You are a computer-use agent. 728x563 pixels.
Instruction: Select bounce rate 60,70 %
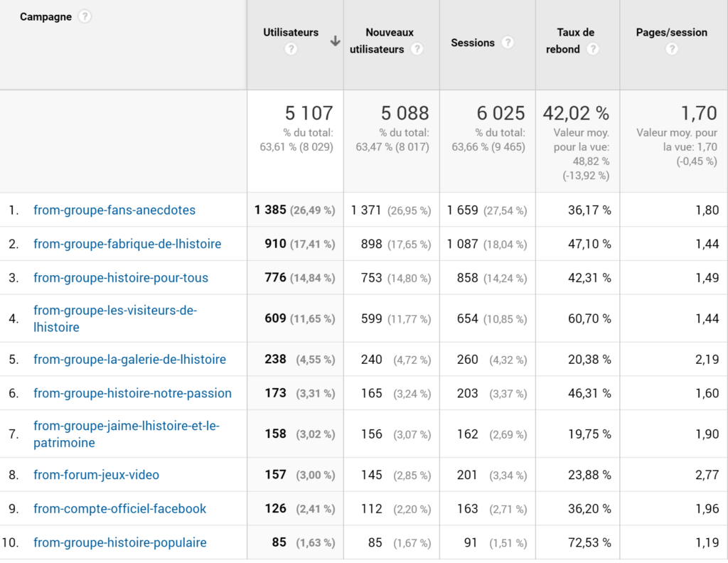click(589, 319)
